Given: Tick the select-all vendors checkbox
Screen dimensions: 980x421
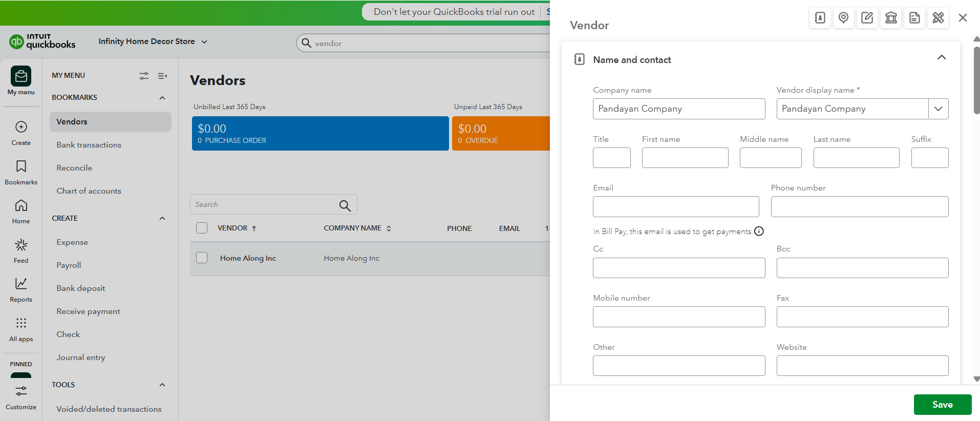Looking at the screenshot, I should point(202,228).
